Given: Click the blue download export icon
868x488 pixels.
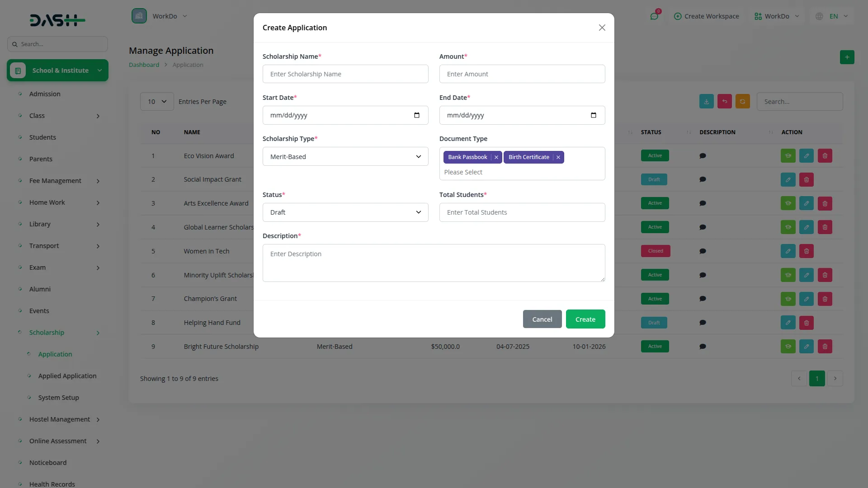Looking at the screenshot, I should (706, 102).
